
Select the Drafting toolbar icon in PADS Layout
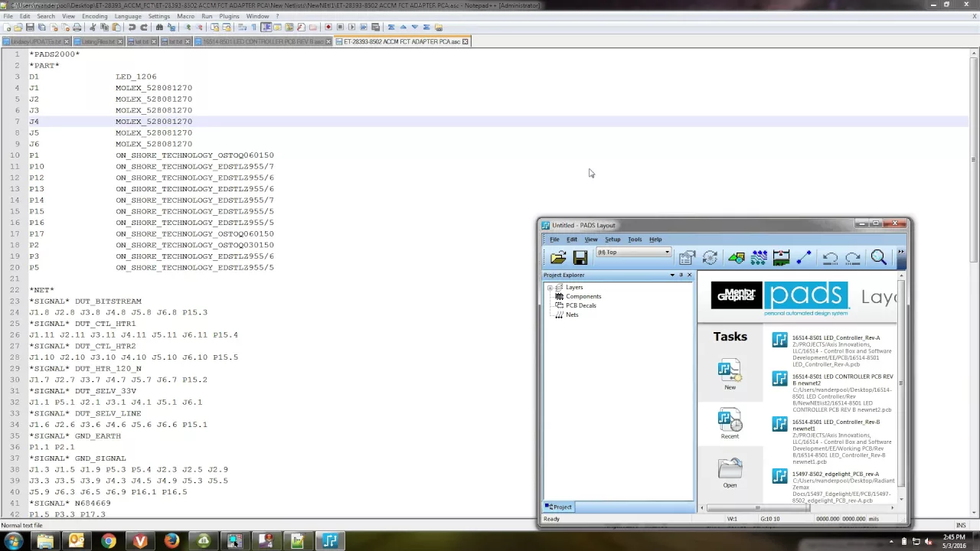(x=736, y=258)
